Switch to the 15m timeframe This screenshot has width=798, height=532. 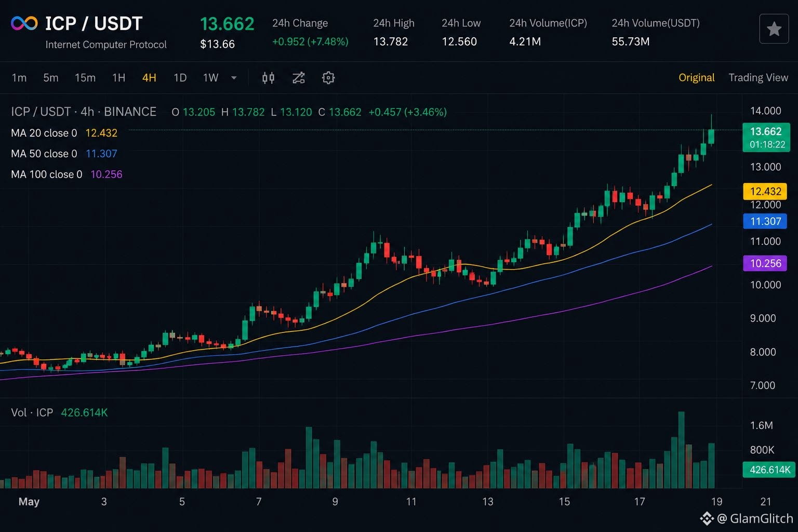85,78
